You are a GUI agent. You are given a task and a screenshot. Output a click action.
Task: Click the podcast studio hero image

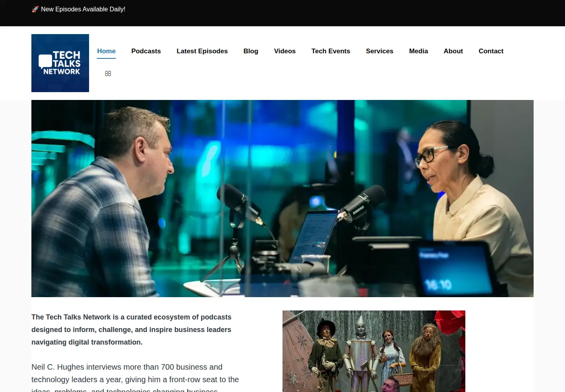[x=282, y=198]
